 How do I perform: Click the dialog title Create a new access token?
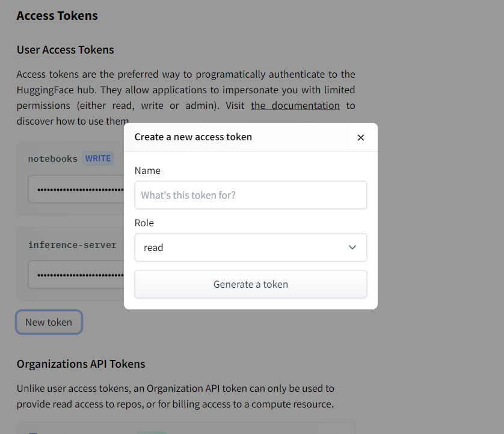point(193,137)
